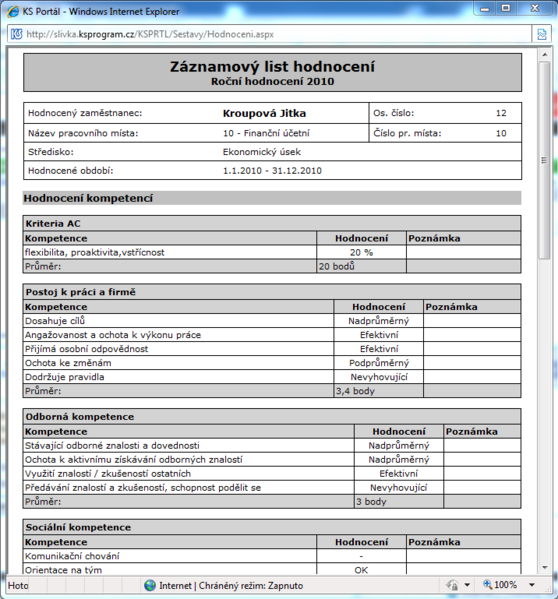558x599 pixels.
Task: Click the value 'Ekonomický úsek'
Action: coord(262,152)
